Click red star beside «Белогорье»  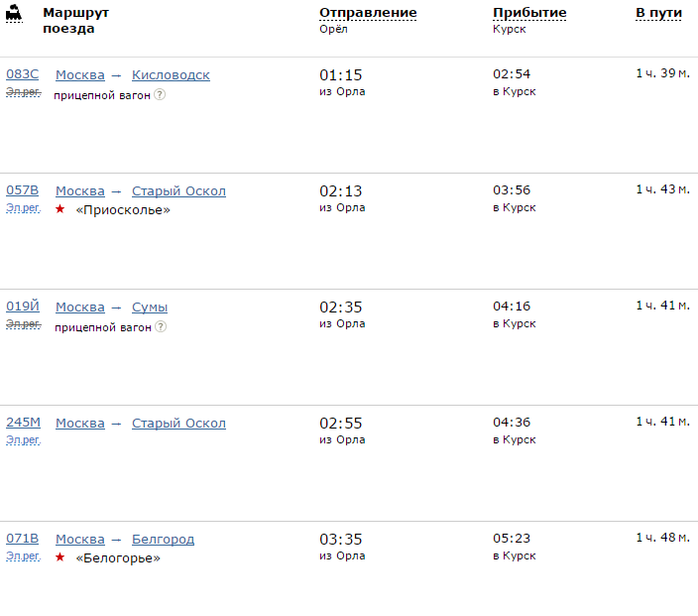tap(60, 557)
